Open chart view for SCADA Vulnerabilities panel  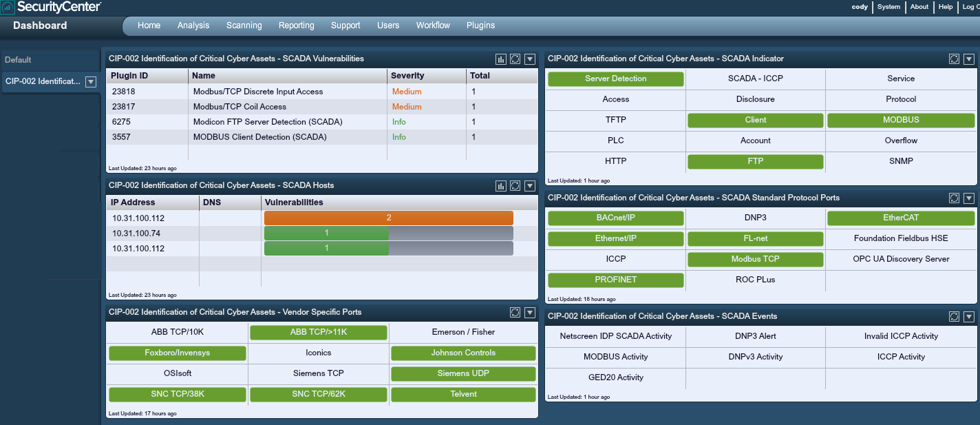pos(501,59)
